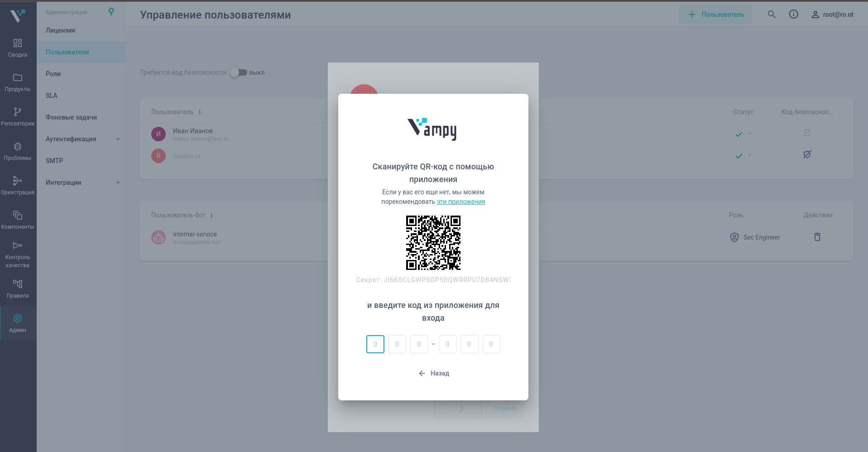This screenshot has height=452, width=868.
Task: Open the Оркестрация section icon
Action: click(x=18, y=181)
